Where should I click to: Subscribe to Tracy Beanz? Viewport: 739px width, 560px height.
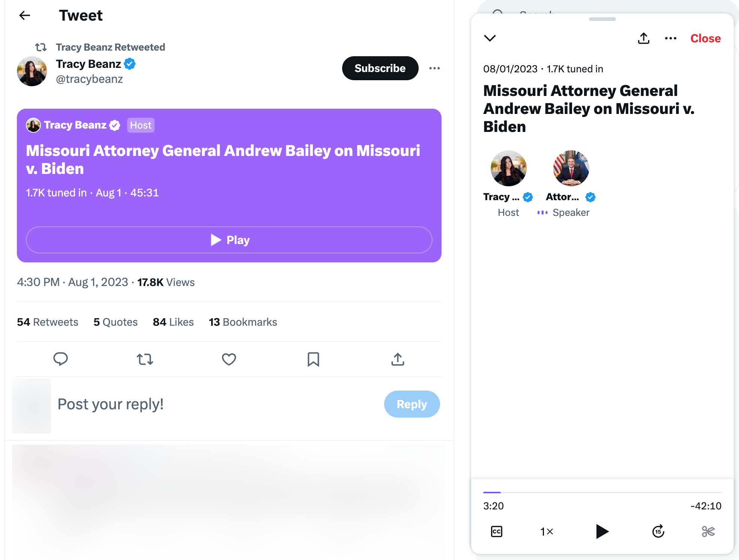pos(380,68)
